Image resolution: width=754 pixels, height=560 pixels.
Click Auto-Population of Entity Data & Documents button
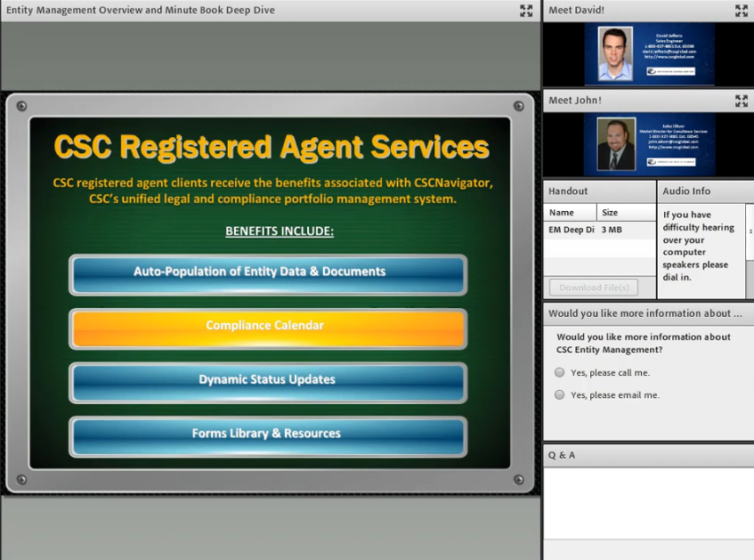[x=268, y=275]
